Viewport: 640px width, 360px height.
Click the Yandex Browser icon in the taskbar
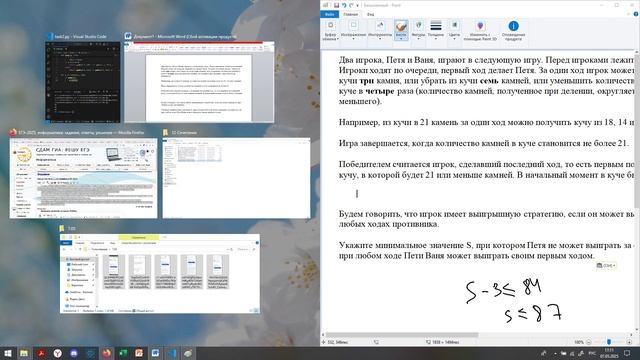click(x=58, y=353)
